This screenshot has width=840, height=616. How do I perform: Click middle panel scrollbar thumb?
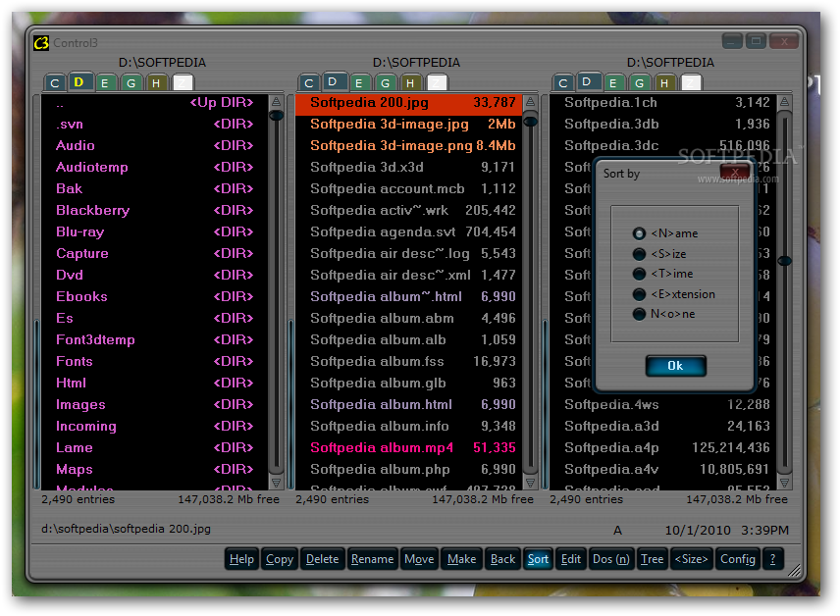click(530, 123)
